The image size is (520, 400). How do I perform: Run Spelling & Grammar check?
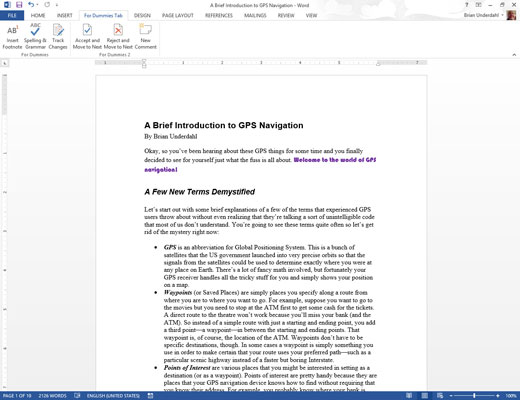[x=35, y=37]
